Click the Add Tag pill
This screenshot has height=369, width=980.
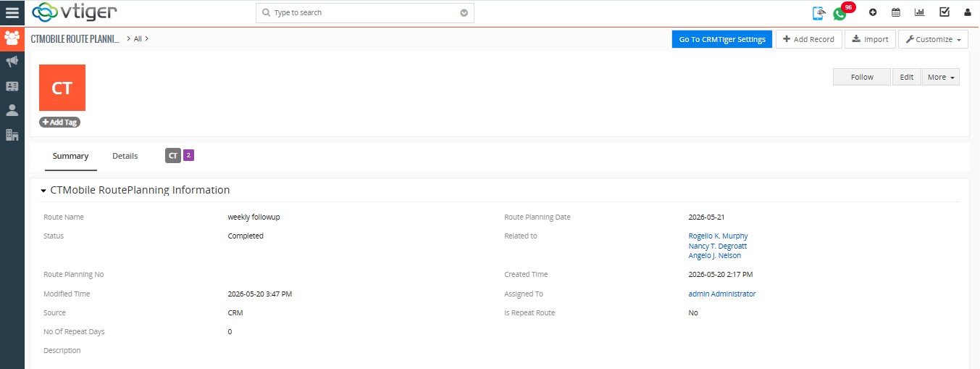(60, 123)
